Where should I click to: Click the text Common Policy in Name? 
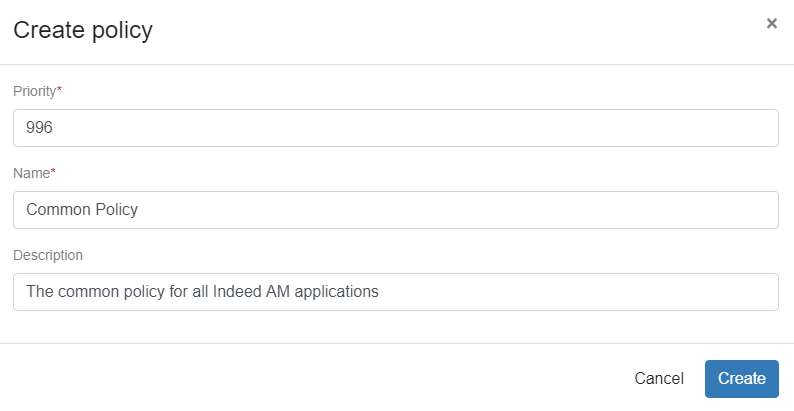click(x=82, y=210)
